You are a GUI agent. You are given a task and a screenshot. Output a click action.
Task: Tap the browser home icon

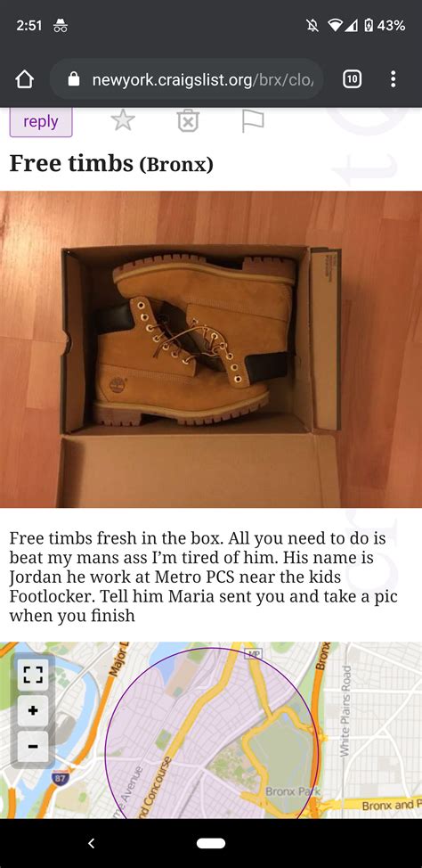pyautogui.click(x=23, y=80)
